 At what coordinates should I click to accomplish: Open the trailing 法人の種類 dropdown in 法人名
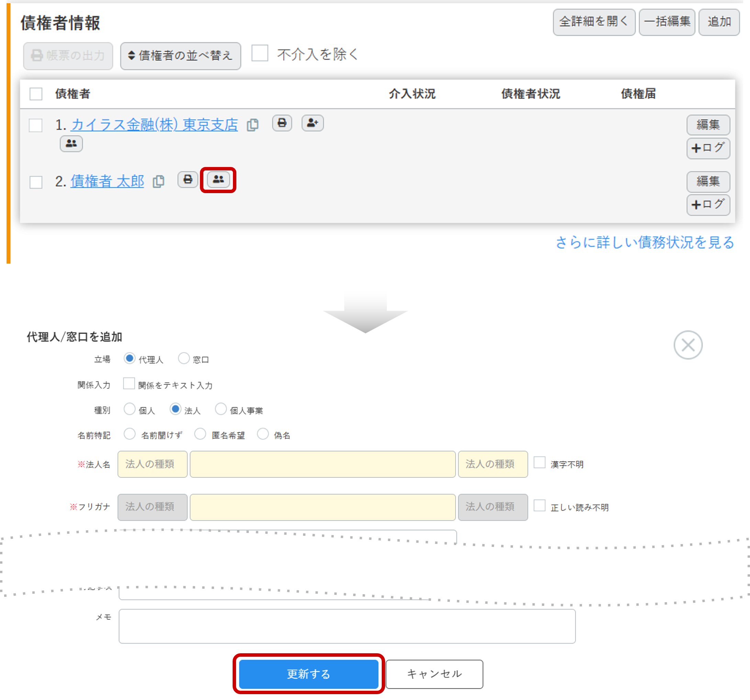click(x=493, y=464)
